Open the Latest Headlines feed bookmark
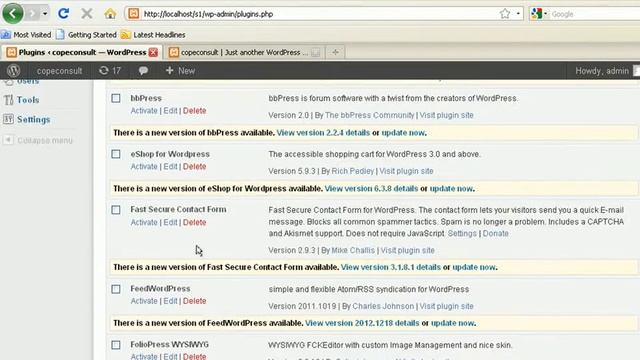Image resolution: width=640 pixels, height=360 pixels. [153, 35]
